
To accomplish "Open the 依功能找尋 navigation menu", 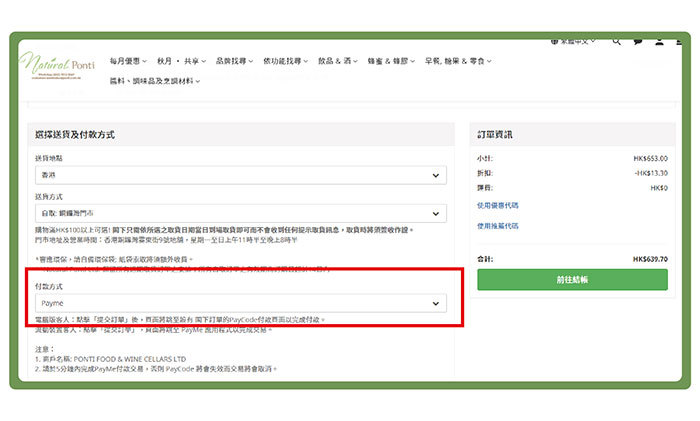I will click(x=290, y=61).
